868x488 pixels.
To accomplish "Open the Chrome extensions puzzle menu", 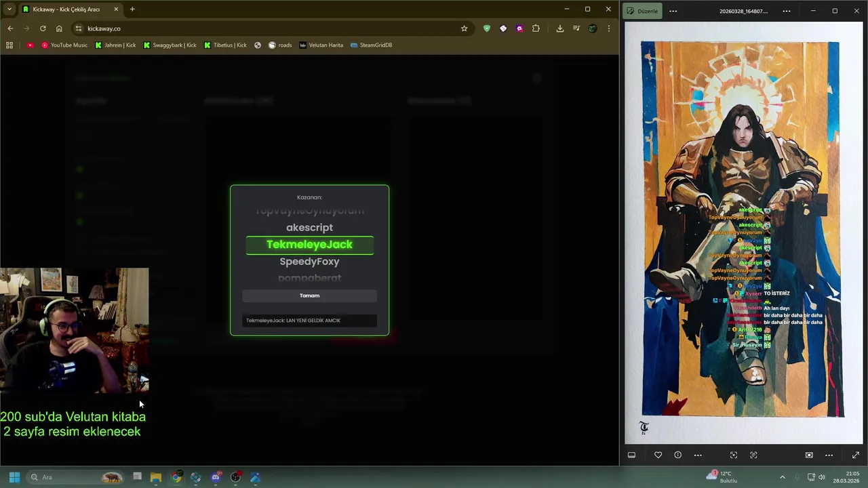I will pyautogui.click(x=536, y=28).
